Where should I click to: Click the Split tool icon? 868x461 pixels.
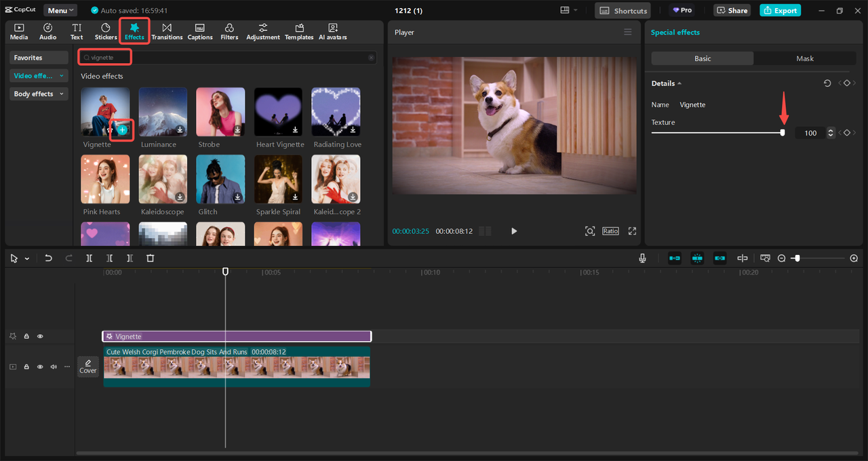(89, 258)
